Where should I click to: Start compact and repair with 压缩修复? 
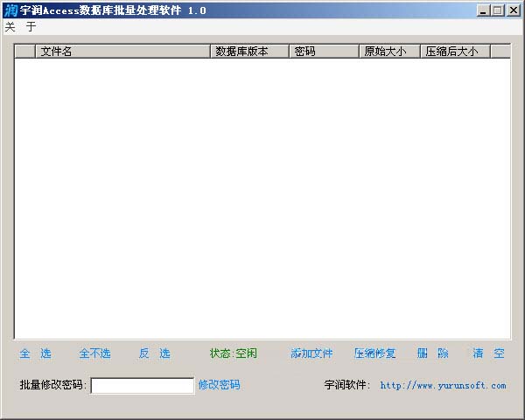[x=374, y=353]
